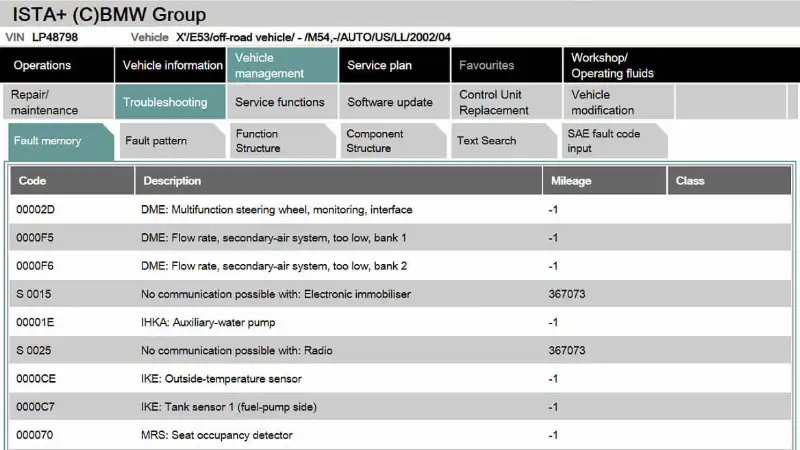
Task: Open the SAE fault code input tab
Action: [614, 141]
